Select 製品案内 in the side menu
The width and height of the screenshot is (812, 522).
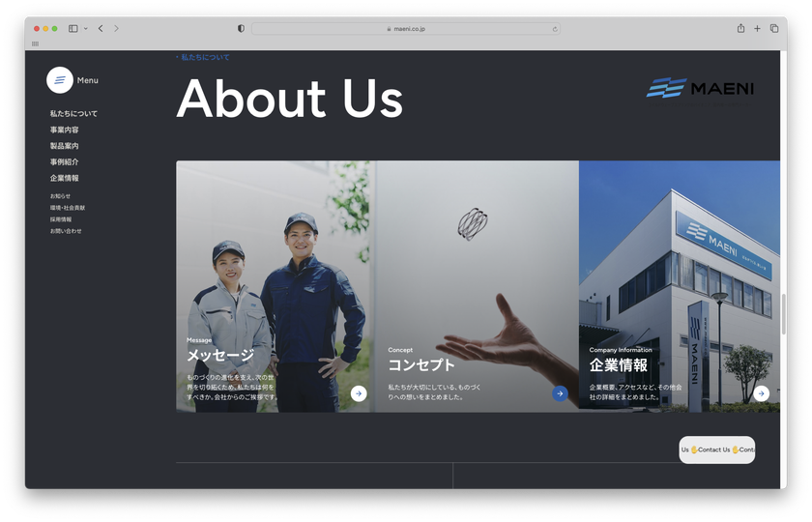[65, 146]
